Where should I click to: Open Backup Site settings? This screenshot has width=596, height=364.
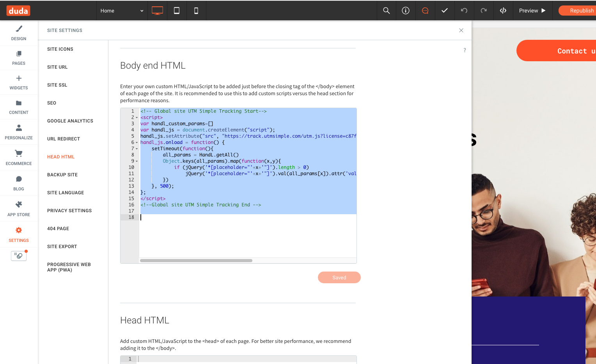click(62, 175)
